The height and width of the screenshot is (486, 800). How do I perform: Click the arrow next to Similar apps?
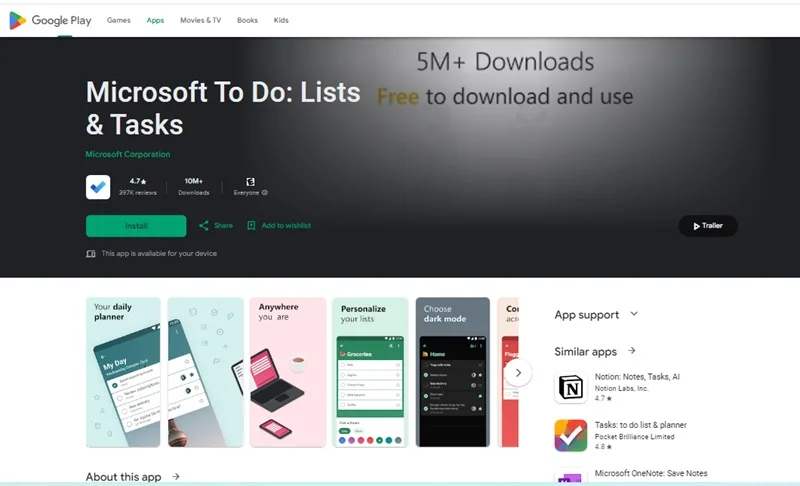[632, 351]
